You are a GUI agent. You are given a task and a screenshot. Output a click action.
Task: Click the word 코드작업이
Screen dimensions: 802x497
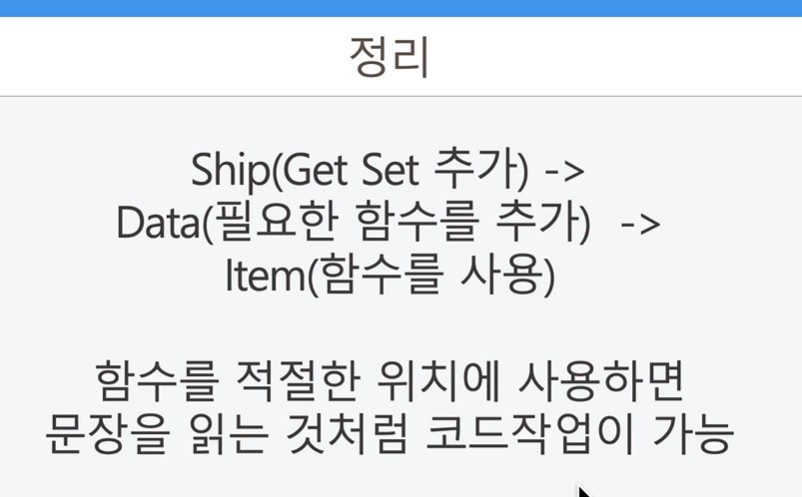[529, 434]
